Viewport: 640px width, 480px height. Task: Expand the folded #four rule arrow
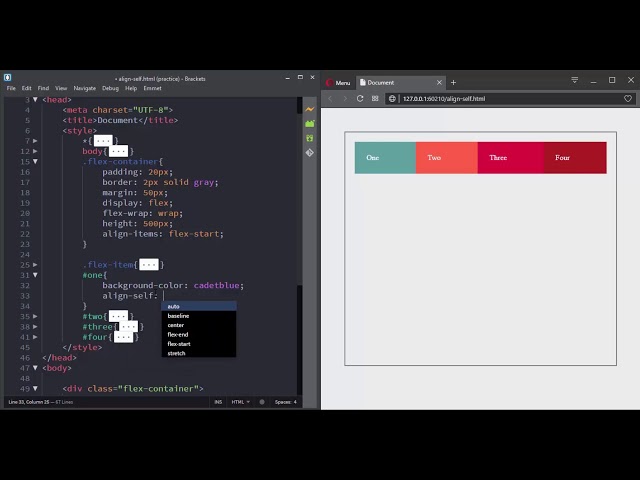[35, 337]
